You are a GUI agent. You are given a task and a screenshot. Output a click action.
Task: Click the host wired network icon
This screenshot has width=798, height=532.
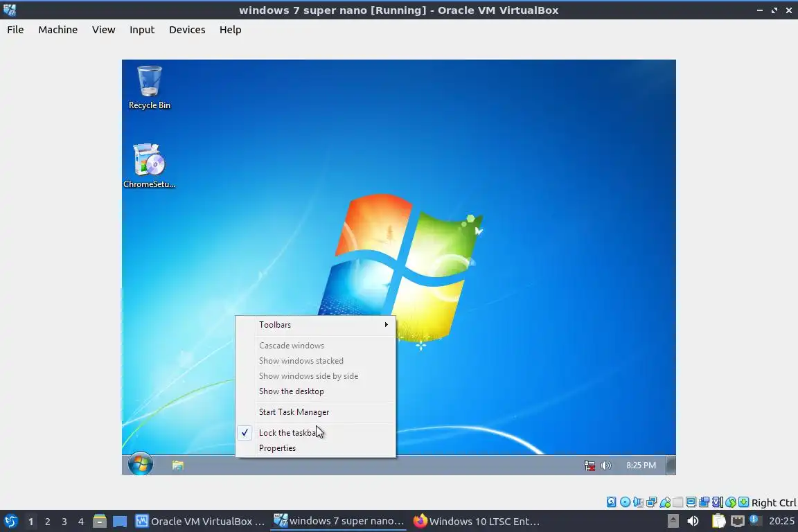pos(738,521)
